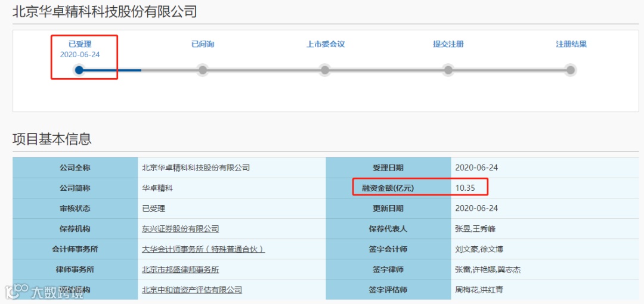Click the 更新日期 value 2020-06-24
This screenshot has height=304, width=644.
[476, 208]
